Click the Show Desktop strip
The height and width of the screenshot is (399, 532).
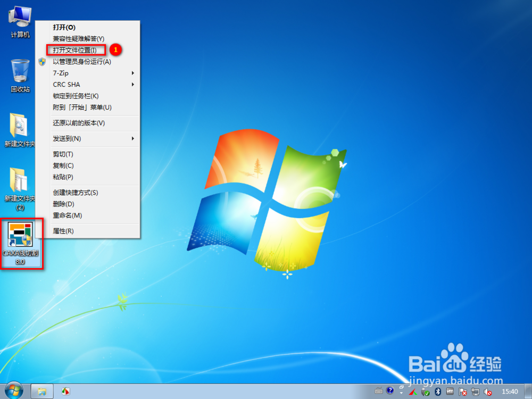(x=528, y=392)
